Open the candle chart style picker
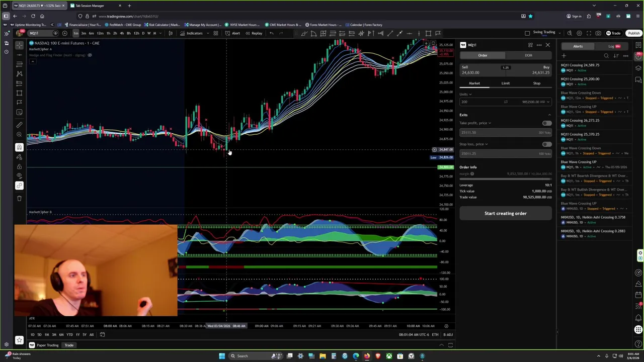The width and height of the screenshot is (644, 362). (x=171, y=33)
